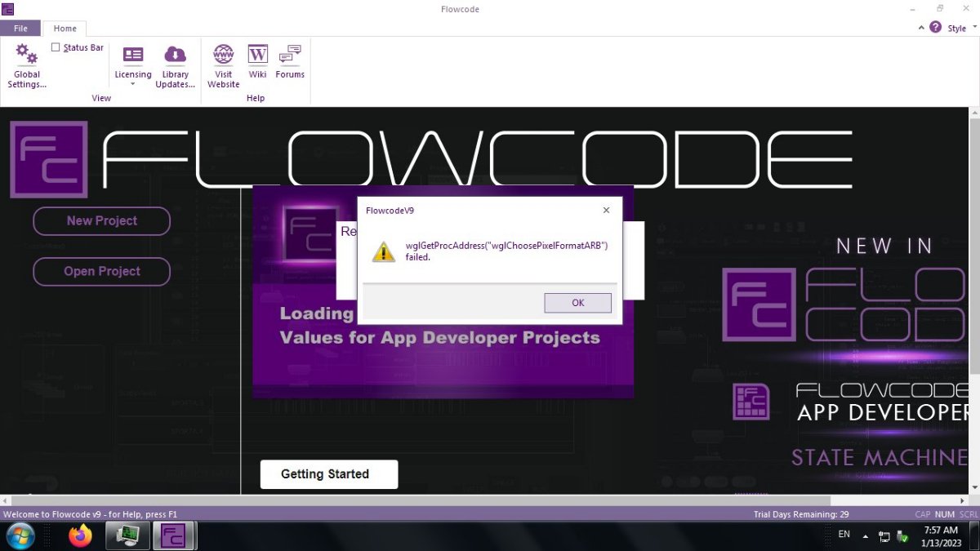Click the green shield tray icon
Screen dimensions: 980x551
(x=903, y=536)
